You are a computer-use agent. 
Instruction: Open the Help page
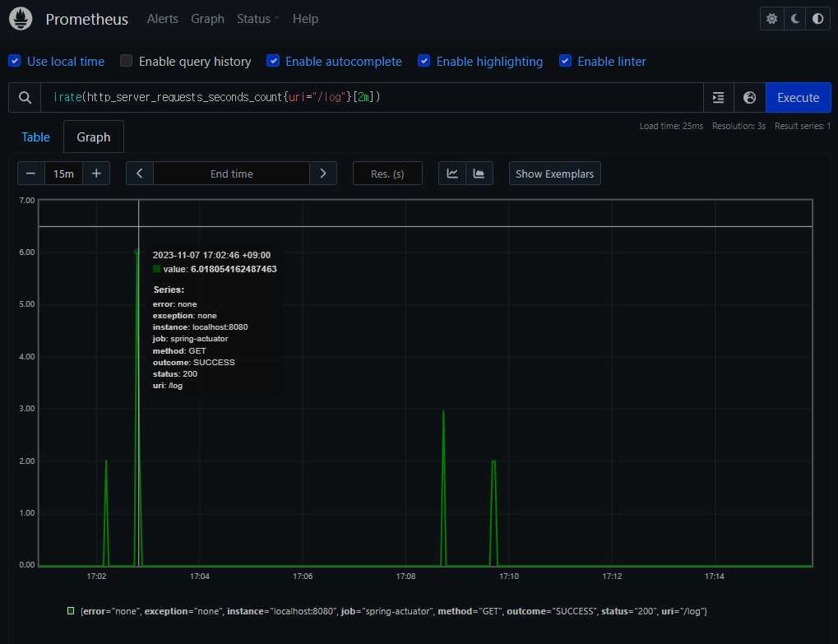point(305,19)
